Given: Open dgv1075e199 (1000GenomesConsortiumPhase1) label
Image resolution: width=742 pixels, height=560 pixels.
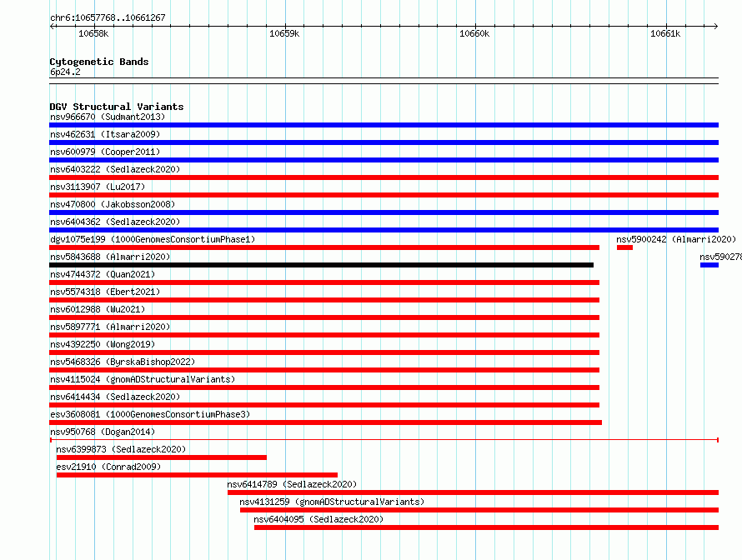Looking at the screenshot, I should pyautogui.click(x=153, y=239).
